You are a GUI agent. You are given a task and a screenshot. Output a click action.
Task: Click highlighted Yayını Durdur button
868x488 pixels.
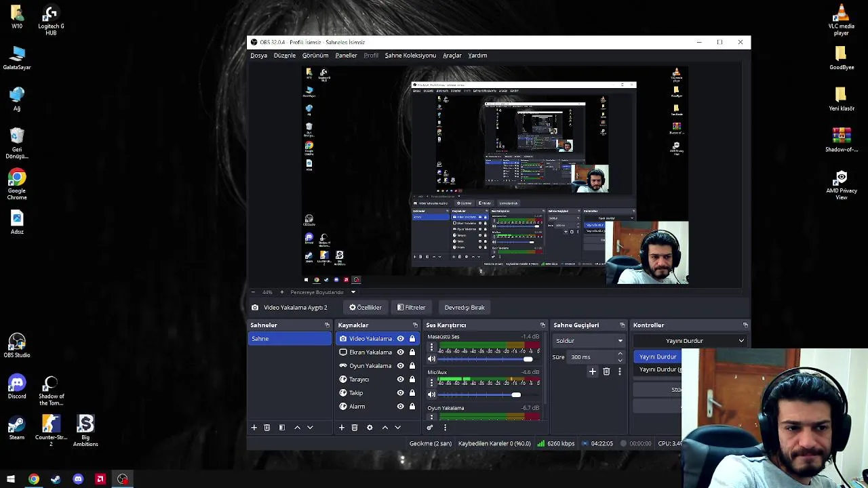(x=658, y=357)
